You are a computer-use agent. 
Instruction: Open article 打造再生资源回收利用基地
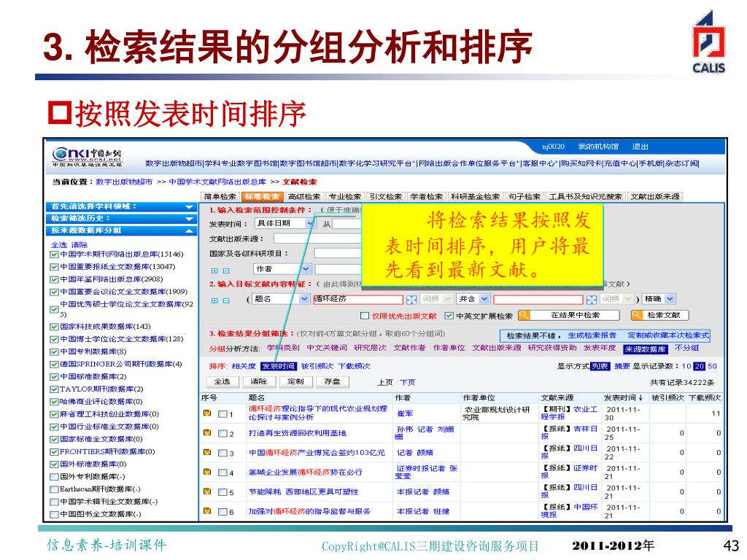(298, 433)
